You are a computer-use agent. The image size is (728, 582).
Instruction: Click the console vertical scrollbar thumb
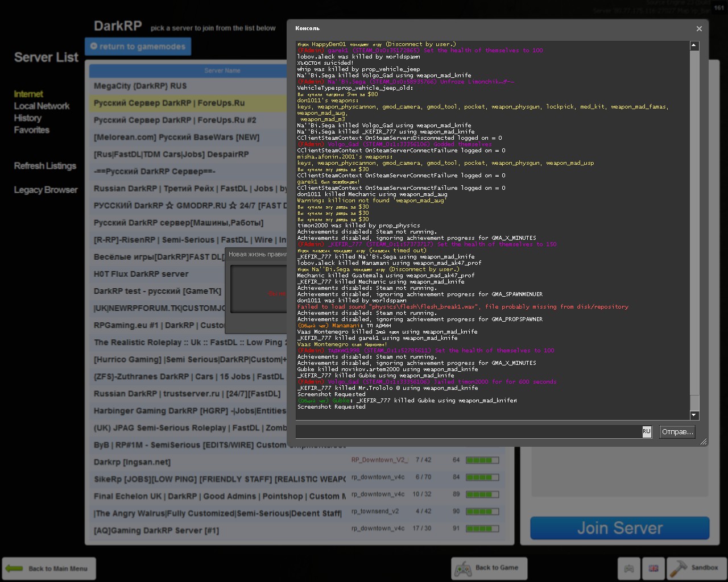694,222
